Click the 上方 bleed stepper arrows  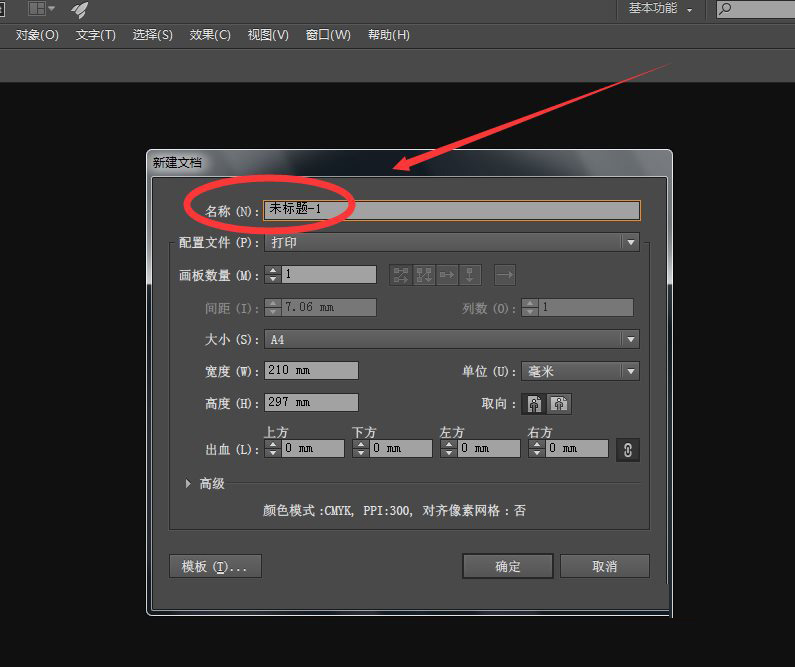(273, 448)
